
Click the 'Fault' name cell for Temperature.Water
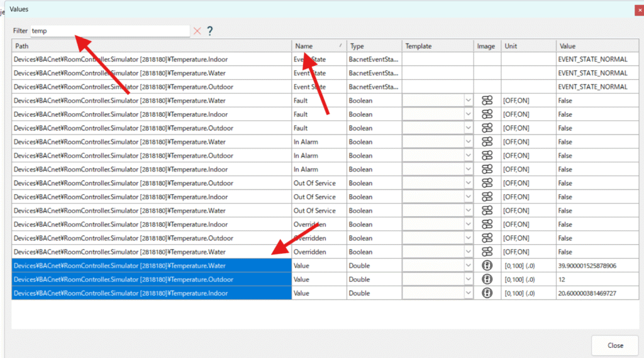(319, 100)
